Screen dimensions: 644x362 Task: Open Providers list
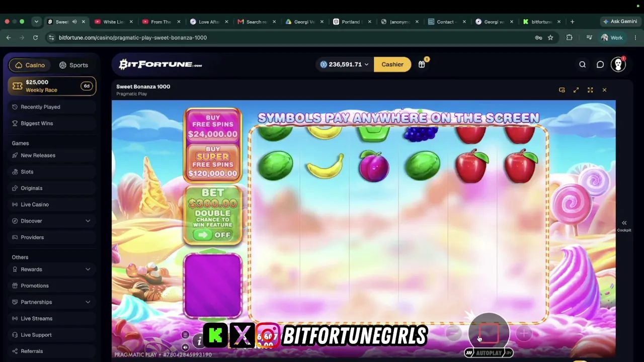click(x=52, y=237)
